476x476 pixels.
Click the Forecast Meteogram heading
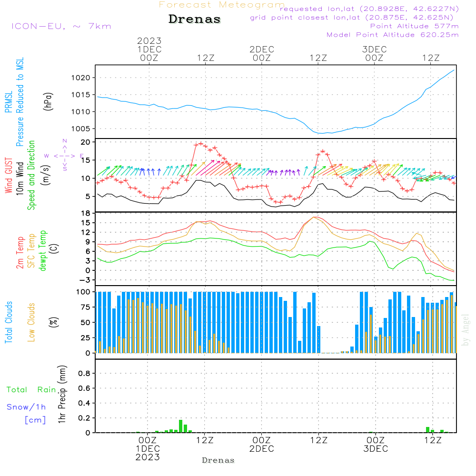(x=222, y=5)
